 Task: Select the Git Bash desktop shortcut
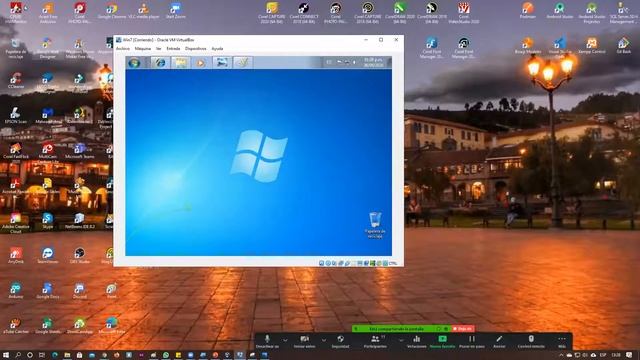624,46
